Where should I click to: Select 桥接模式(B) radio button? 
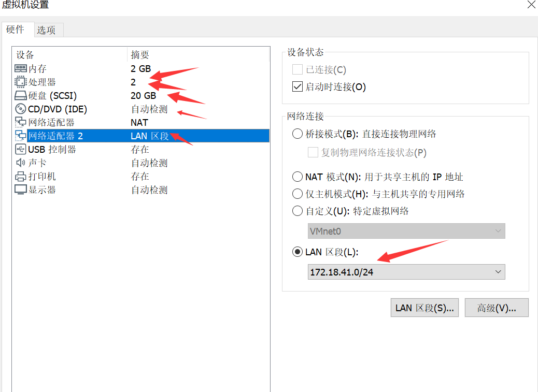click(x=298, y=134)
